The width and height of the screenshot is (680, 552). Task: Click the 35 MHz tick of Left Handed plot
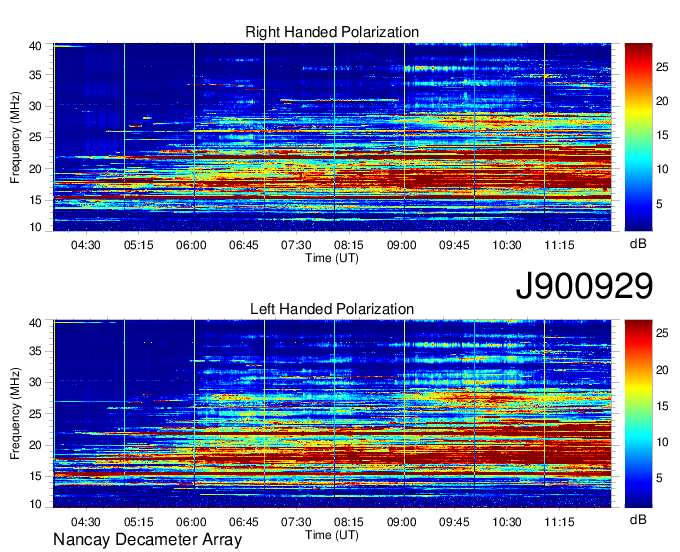(35, 351)
